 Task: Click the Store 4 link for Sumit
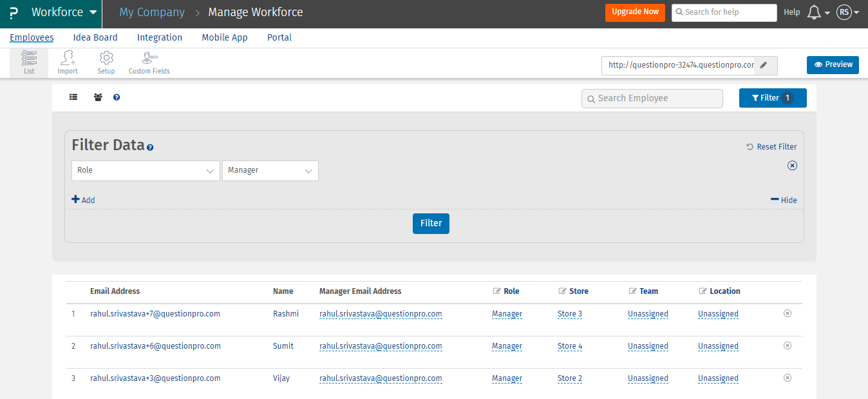pyautogui.click(x=570, y=346)
